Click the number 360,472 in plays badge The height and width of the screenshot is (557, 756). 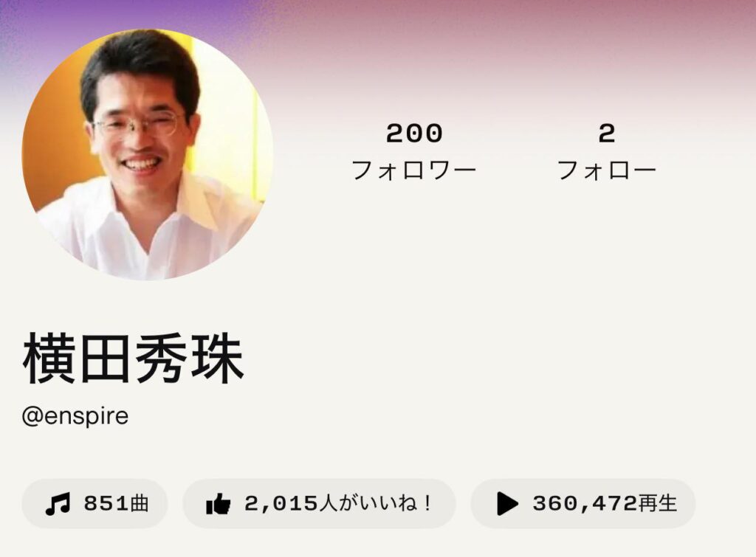click(585, 504)
